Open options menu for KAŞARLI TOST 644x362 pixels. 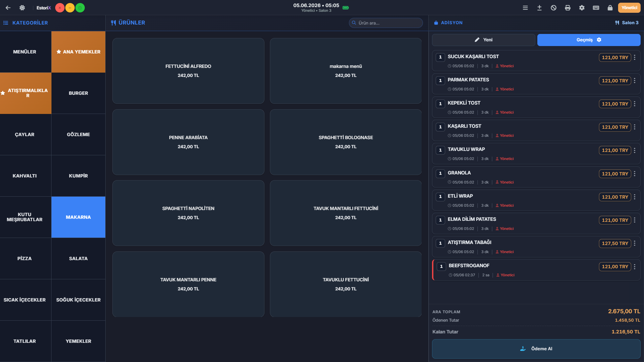tap(635, 127)
